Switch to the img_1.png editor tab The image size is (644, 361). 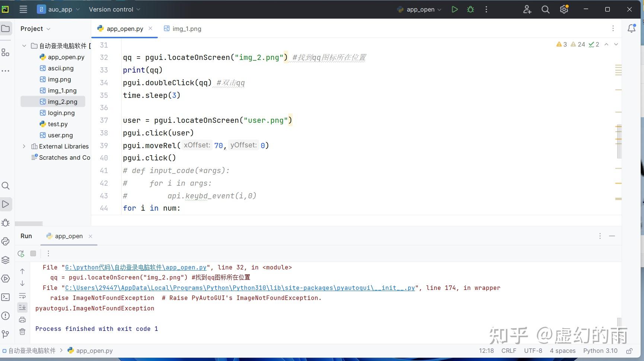pos(186,28)
